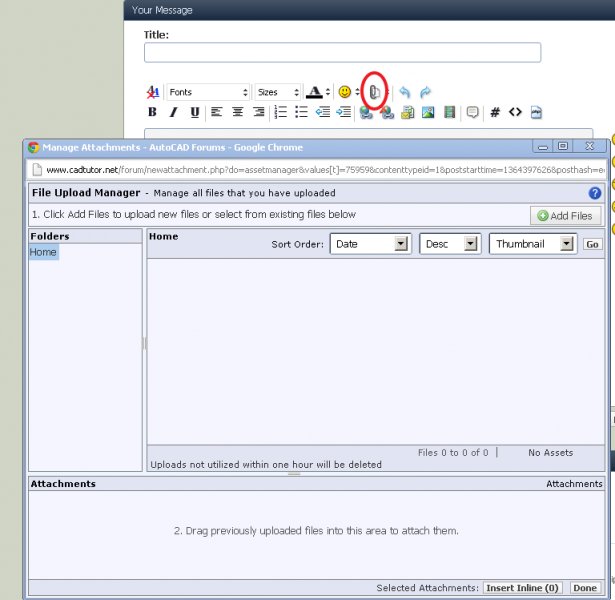Open the Date sort order dropdown
This screenshot has height=600, width=615.
tap(371, 244)
